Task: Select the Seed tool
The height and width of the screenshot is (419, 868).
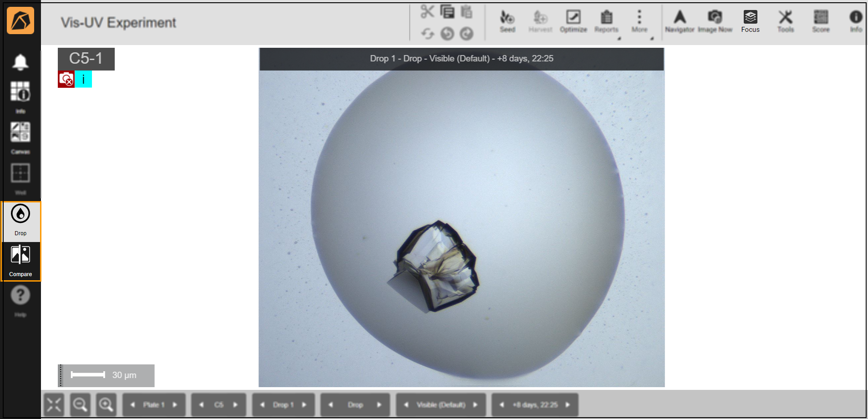Action: click(x=507, y=20)
